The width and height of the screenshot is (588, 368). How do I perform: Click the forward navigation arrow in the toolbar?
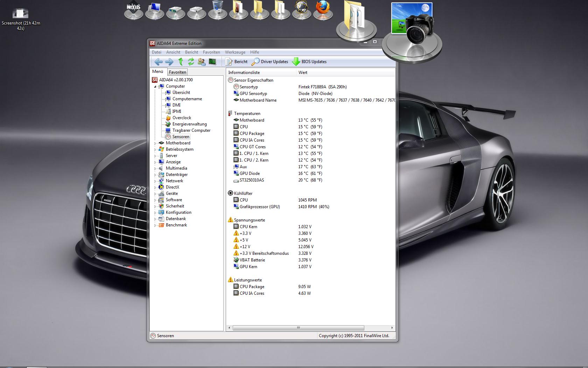[169, 62]
